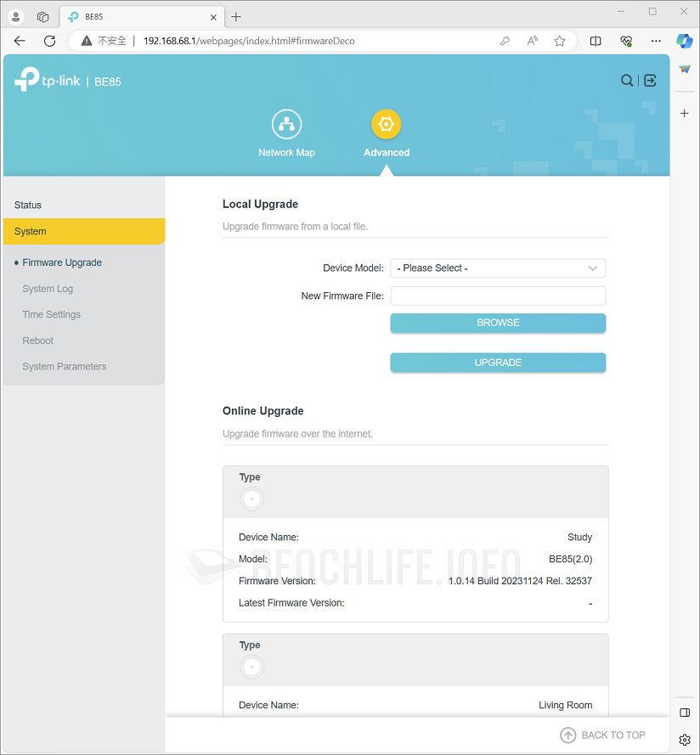Image resolution: width=700 pixels, height=755 pixels.
Task: Open System Log from the sidebar
Action: pos(47,289)
